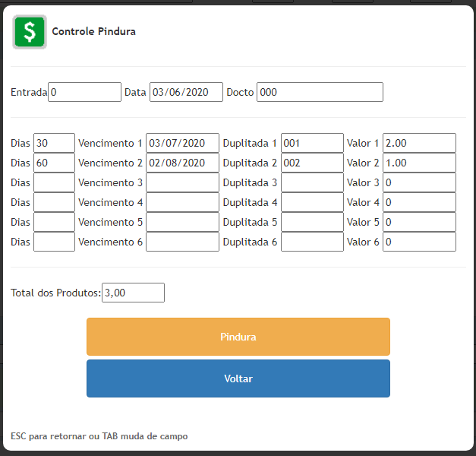Edit the Vencimento 2 date field
Viewport: 476px width, 456px height.
click(182, 163)
